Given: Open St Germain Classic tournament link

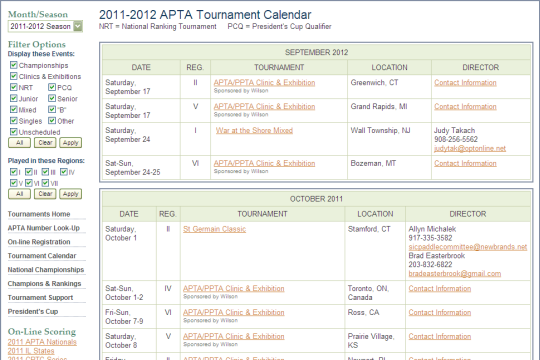Looking at the screenshot, I should (x=215, y=229).
